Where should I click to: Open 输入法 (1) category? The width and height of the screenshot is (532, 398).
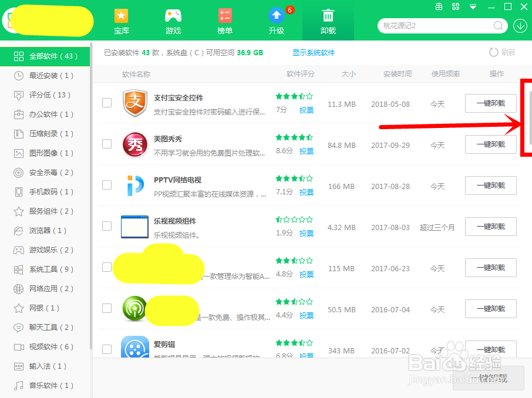(45, 366)
